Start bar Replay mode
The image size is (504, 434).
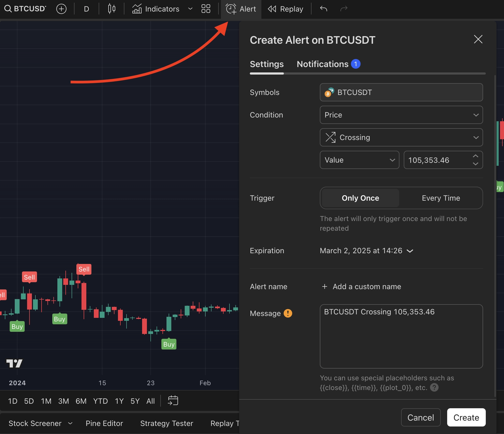click(x=286, y=9)
